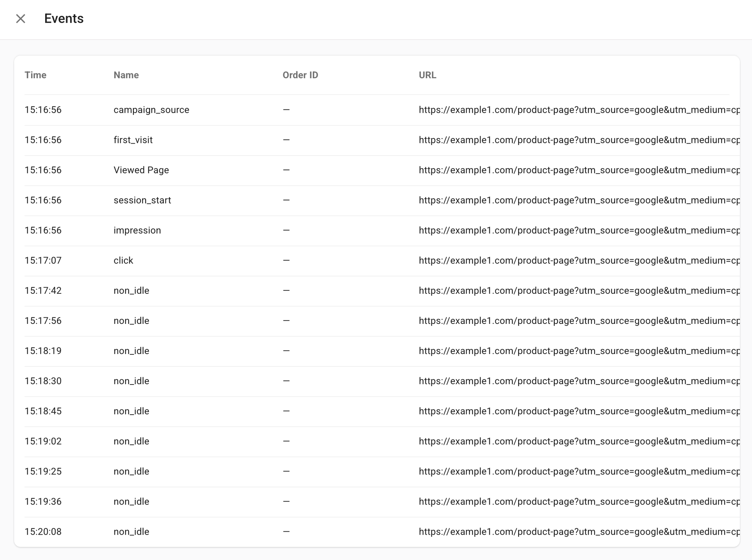
Task: Select the session_start event row
Action: (x=142, y=200)
